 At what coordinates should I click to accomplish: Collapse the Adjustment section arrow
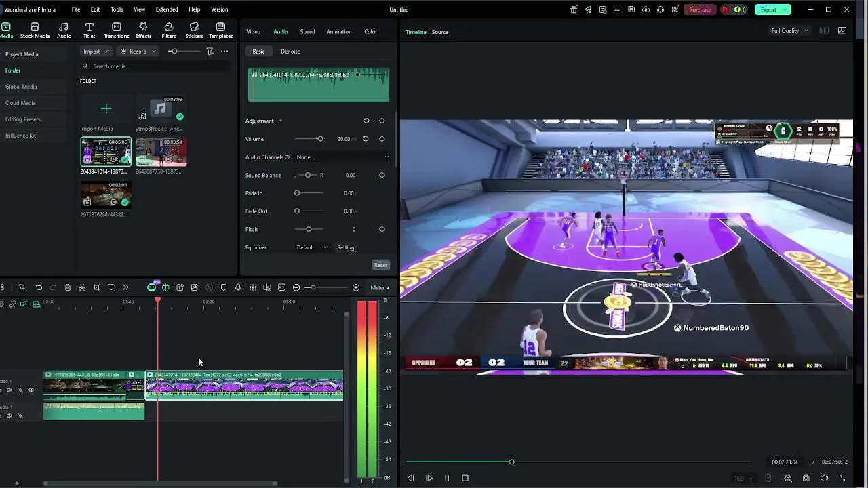pyautogui.click(x=281, y=121)
